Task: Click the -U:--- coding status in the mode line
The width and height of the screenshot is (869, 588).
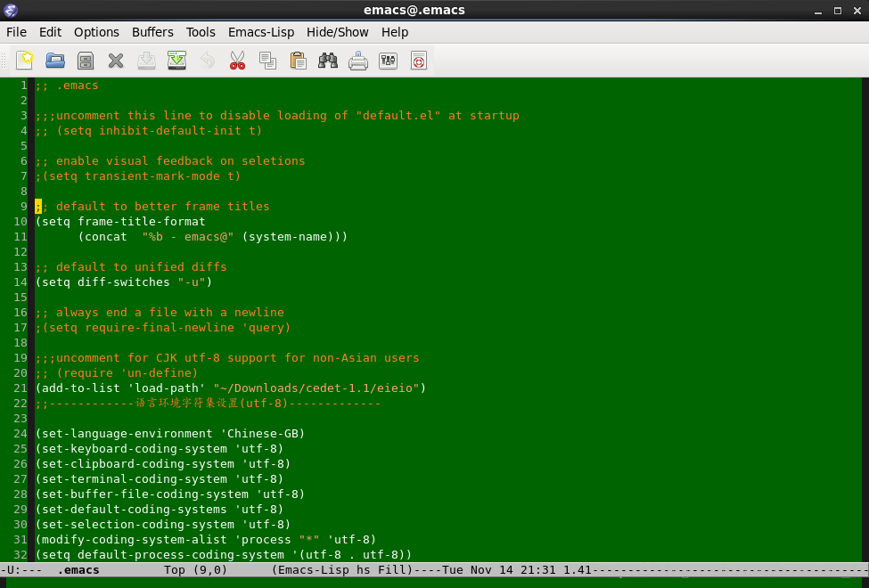Action: 21,569
